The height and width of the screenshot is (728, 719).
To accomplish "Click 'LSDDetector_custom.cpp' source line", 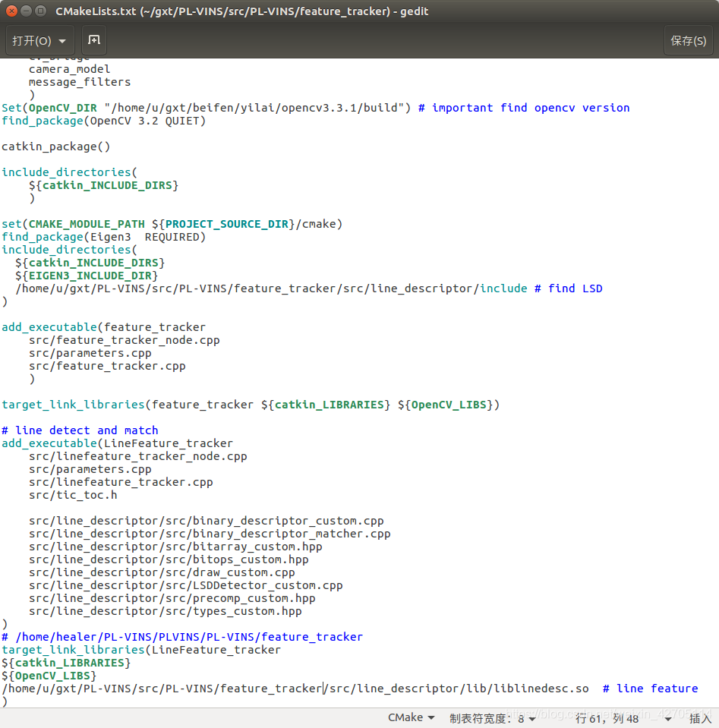I will coord(186,585).
